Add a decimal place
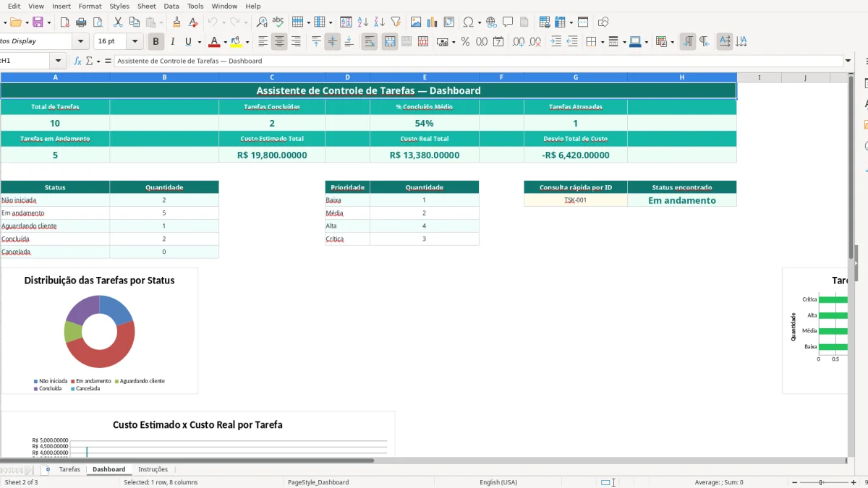Viewport: 868px width, 488px height. [518, 42]
